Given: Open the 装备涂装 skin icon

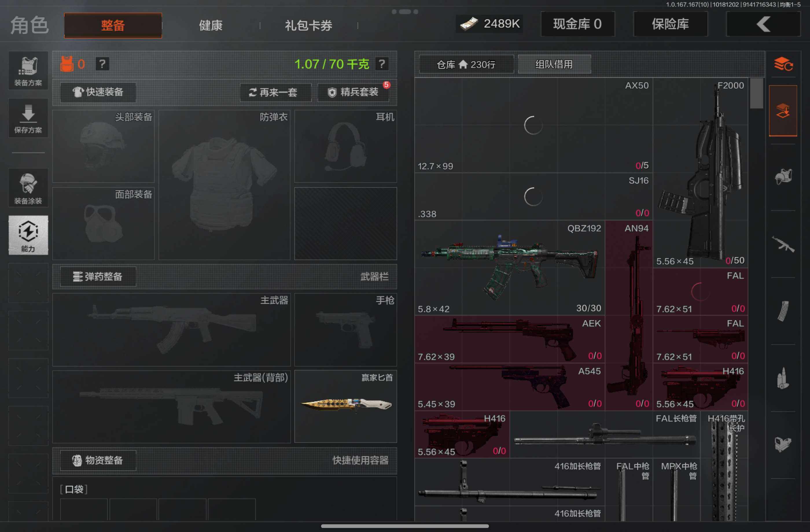Looking at the screenshot, I should [x=28, y=187].
